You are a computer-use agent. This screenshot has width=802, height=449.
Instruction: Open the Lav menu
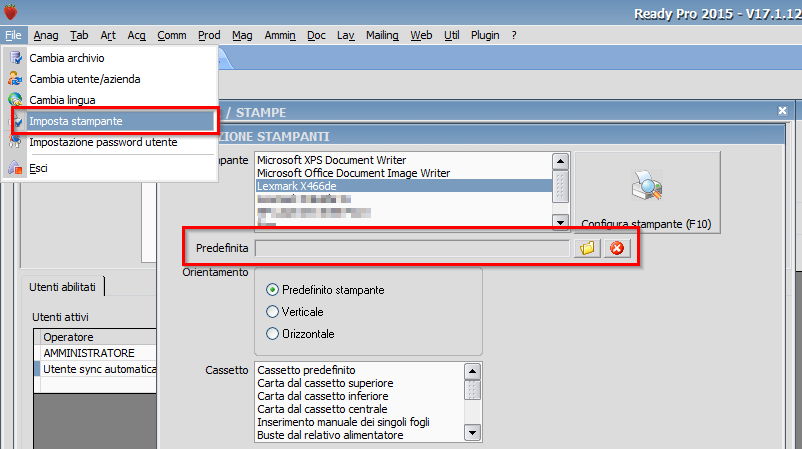(x=345, y=35)
